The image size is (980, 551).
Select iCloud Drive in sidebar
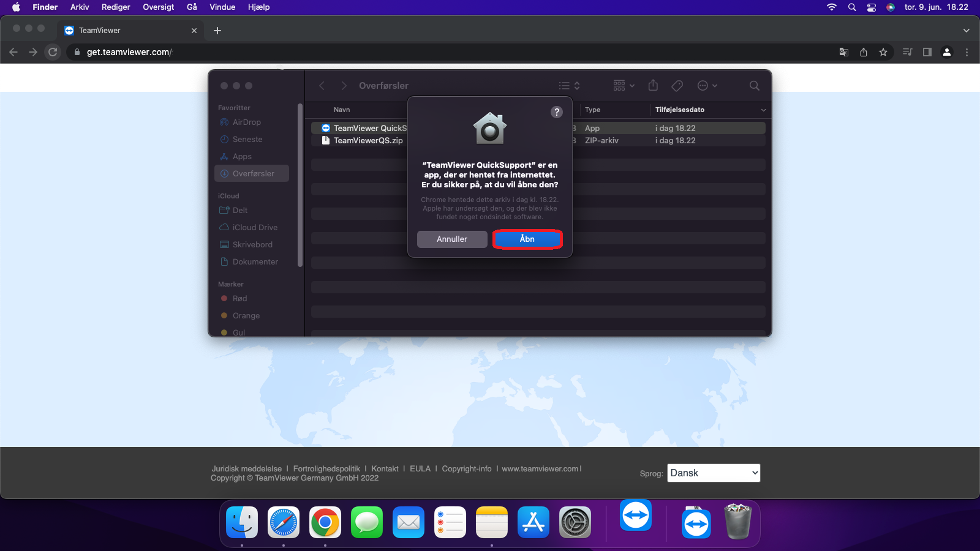252,228
